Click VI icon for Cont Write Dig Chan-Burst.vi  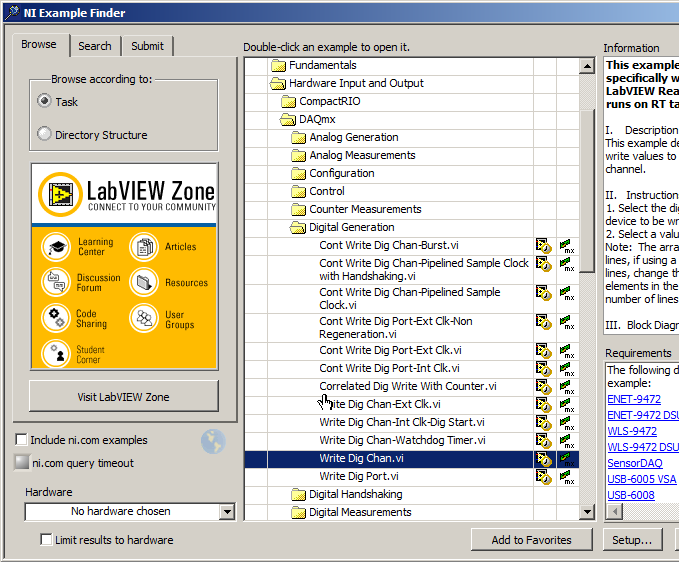(543, 245)
